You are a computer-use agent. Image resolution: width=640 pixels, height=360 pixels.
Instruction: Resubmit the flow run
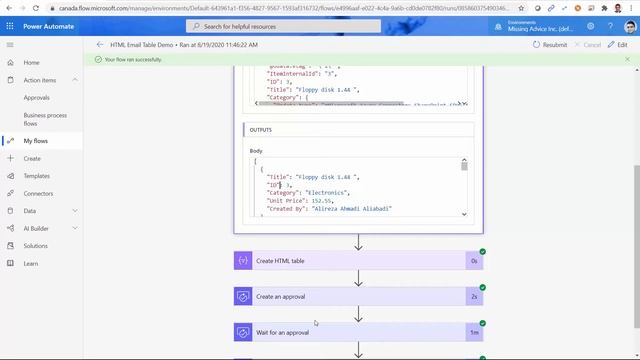coord(550,44)
